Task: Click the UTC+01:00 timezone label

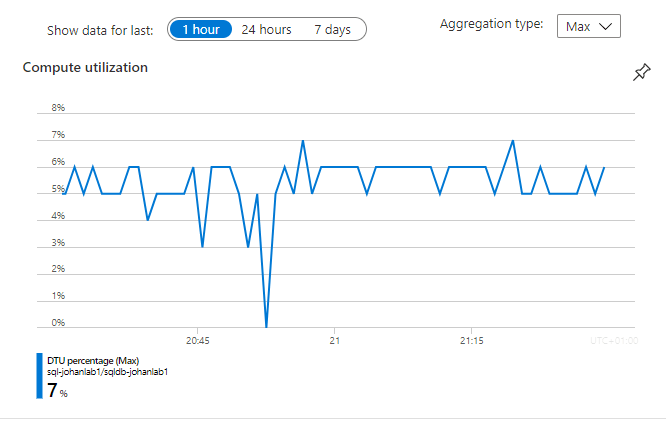Action: tap(612, 341)
